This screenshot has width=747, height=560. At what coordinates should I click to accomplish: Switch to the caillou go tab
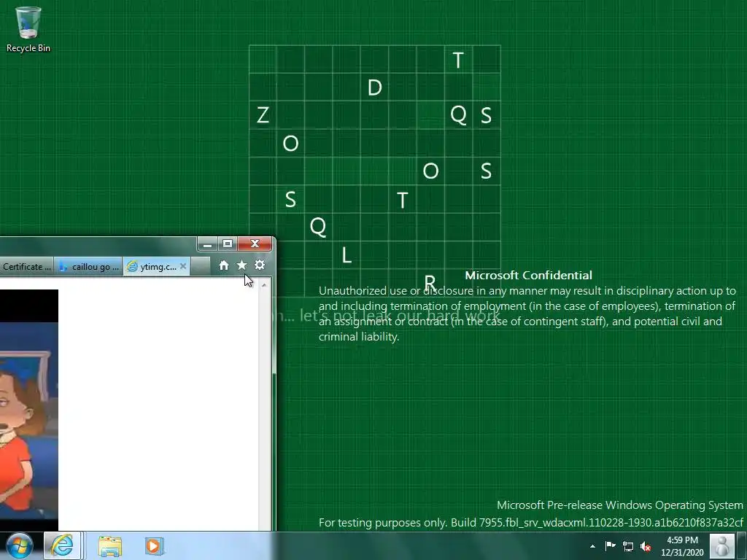88,267
